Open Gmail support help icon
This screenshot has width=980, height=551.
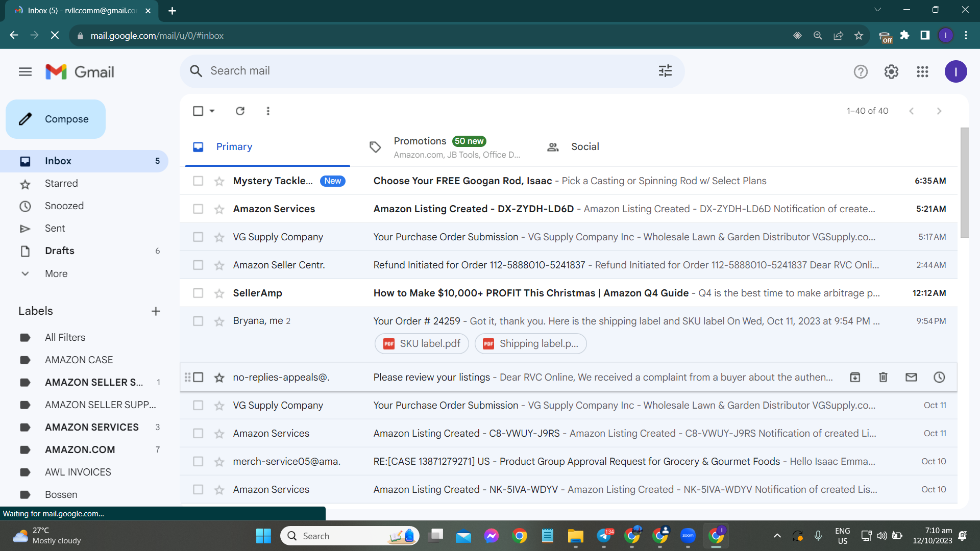point(861,72)
